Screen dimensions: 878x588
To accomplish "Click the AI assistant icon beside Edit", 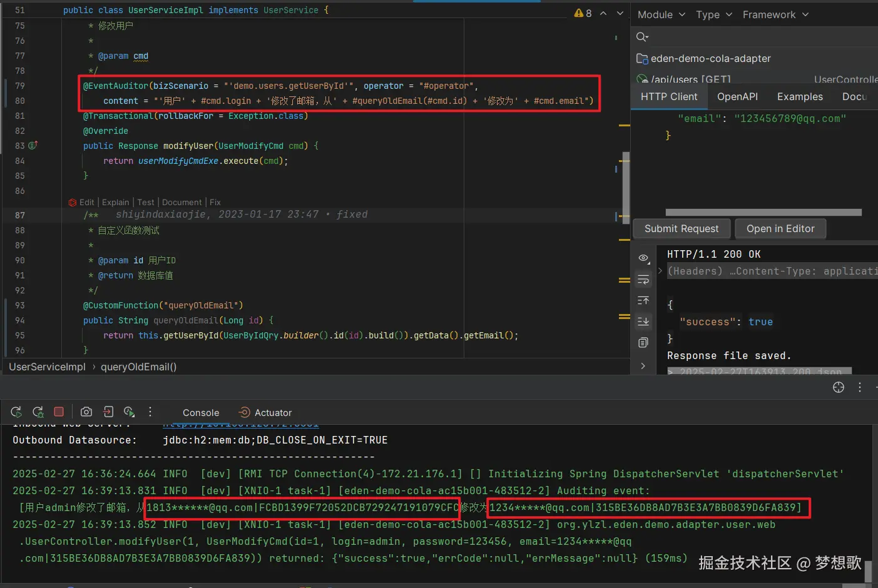I will pyautogui.click(x=73, y=202).
